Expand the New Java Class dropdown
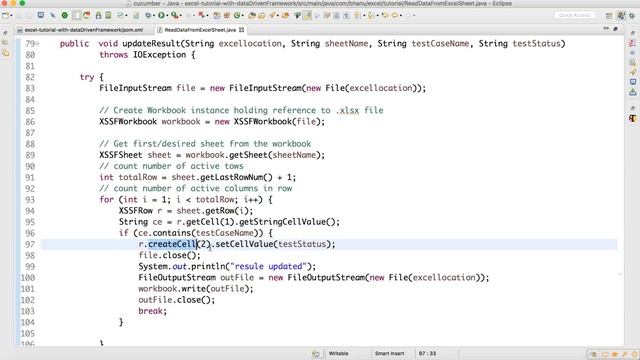 [x=242, y=16]
